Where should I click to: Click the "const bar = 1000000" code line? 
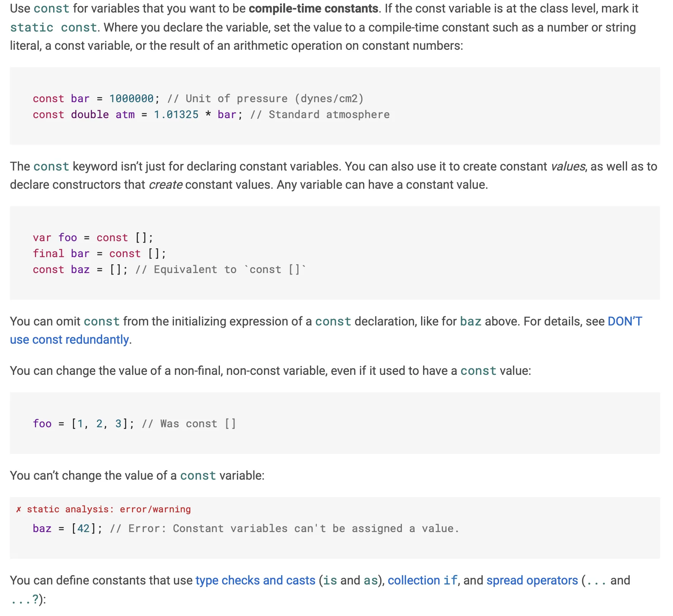93,99
